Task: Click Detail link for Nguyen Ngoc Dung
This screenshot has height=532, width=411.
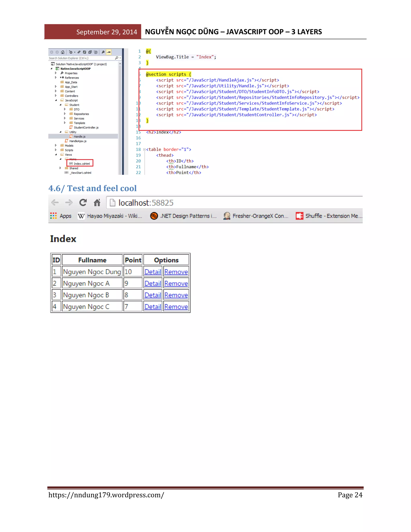Action: 153,272
